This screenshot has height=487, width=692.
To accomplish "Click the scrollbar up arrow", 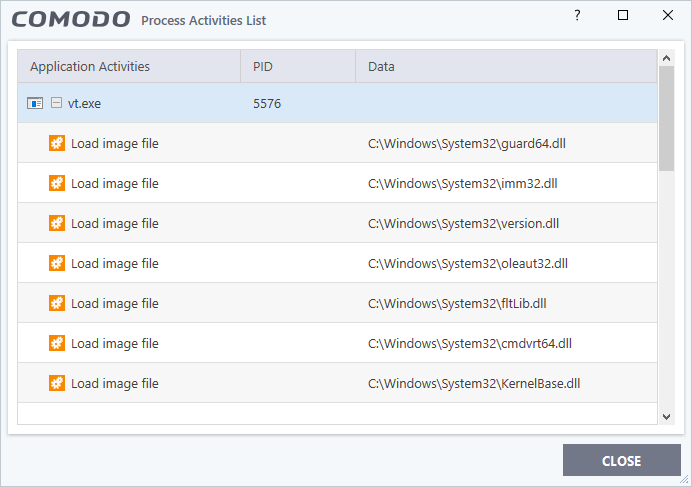I will [x=666, y=58].
